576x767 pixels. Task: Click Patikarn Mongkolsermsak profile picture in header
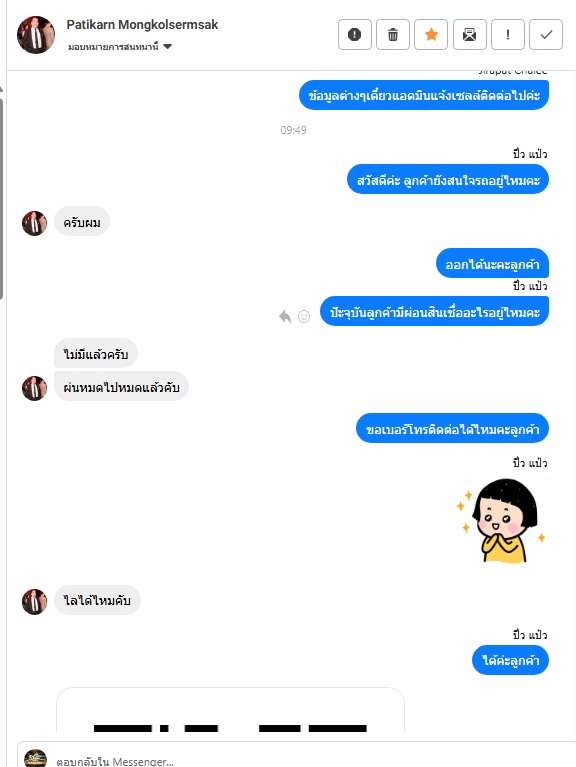(x=36, y=35)
